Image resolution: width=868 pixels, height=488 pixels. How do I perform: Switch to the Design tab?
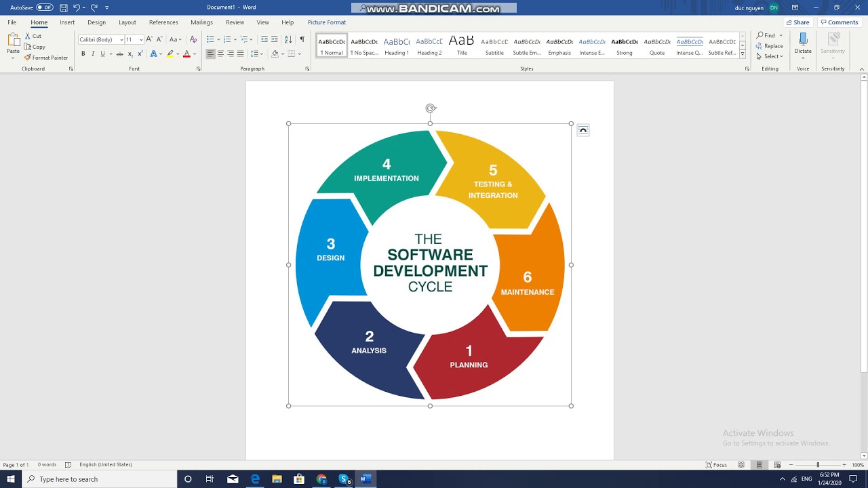point(96,22)
